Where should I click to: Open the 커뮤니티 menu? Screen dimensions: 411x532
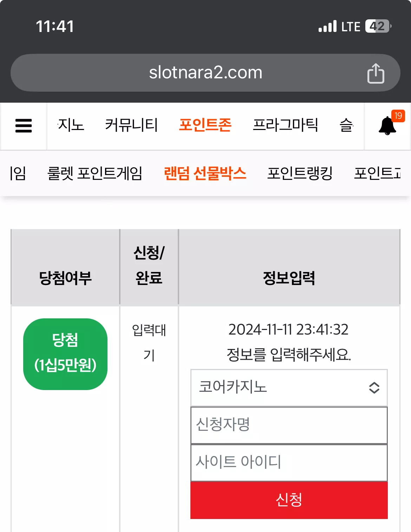pyautogui.click(x=131, y=125)
